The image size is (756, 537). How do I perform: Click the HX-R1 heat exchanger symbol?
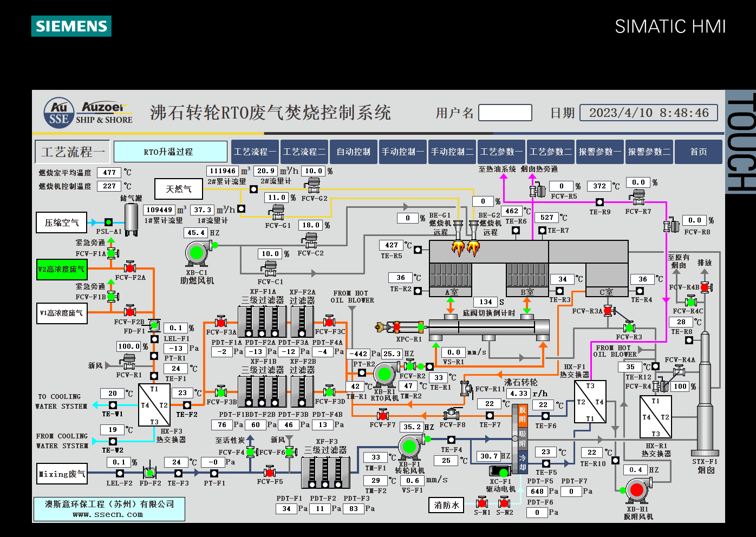pos(656,417)
